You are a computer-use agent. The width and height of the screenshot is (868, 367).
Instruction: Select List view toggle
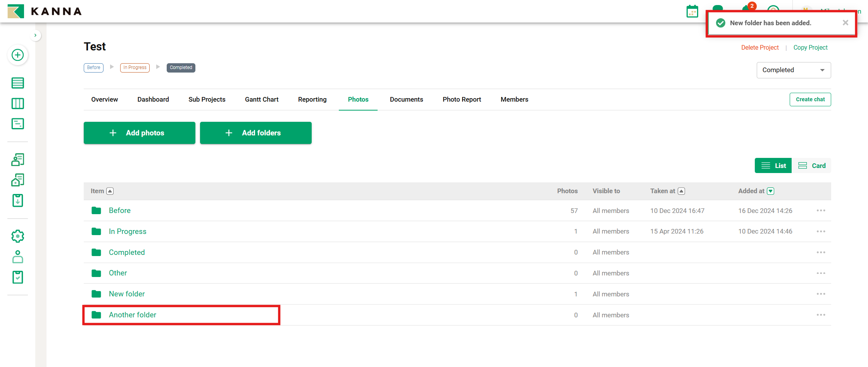[773, 166]
